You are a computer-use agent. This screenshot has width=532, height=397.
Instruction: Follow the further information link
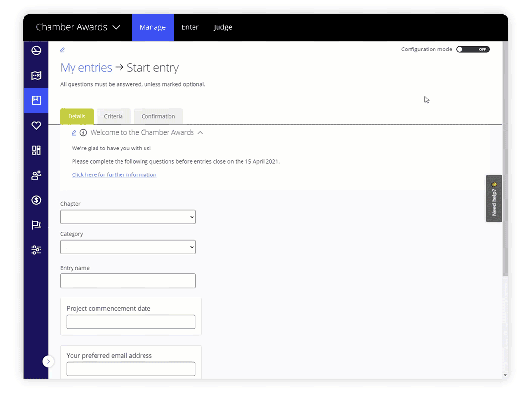pyautogui.click(x=114, y=174)
